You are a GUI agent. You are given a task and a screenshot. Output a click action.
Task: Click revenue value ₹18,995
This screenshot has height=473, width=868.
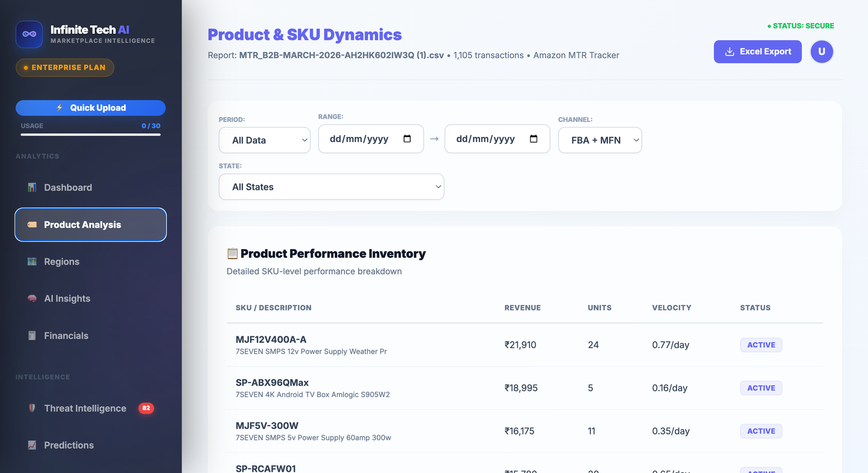click(521, 388)
